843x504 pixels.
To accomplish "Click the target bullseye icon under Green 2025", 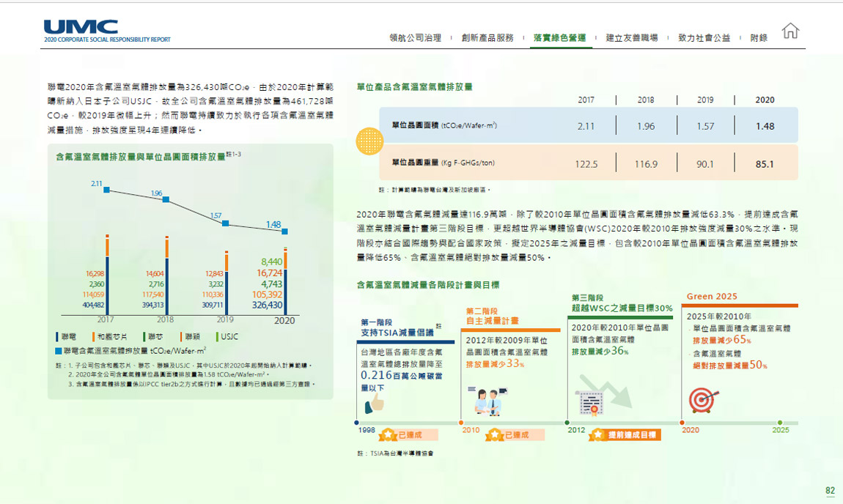I will pos(702,400).
